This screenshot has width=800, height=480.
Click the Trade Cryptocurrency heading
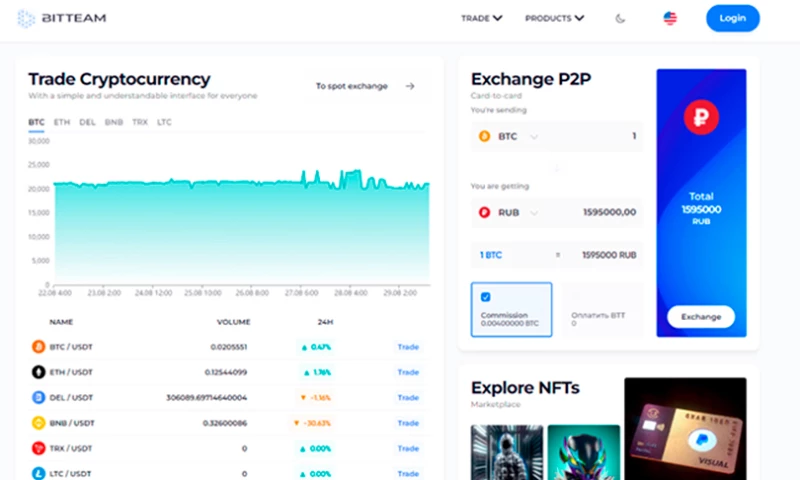119,79
